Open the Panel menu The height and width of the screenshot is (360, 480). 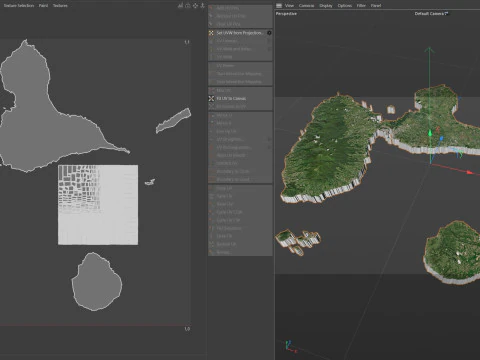(x=376, y=5)
